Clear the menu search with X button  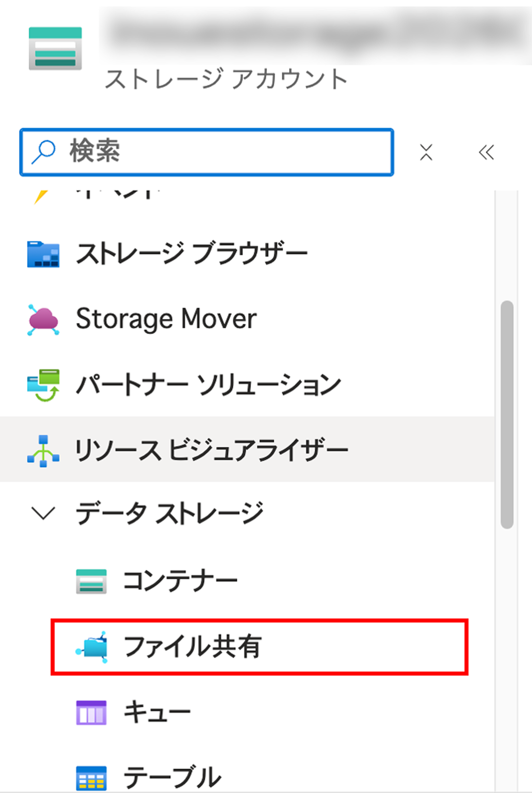click(x=426, y=152)
